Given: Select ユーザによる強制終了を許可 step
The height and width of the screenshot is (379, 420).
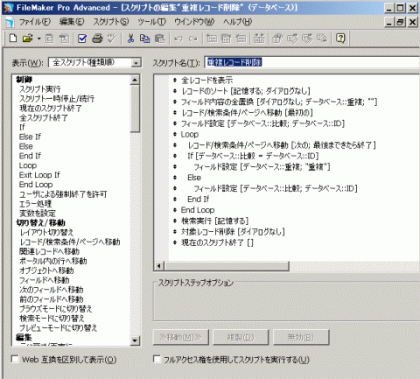Looking at the screenshot, I should tap(63, 194).
